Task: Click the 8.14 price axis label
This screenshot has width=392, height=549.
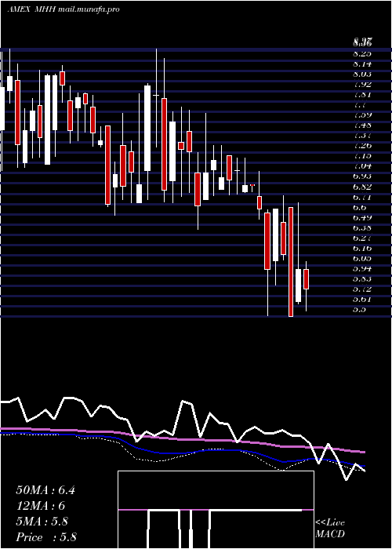Action: (362, 64)
